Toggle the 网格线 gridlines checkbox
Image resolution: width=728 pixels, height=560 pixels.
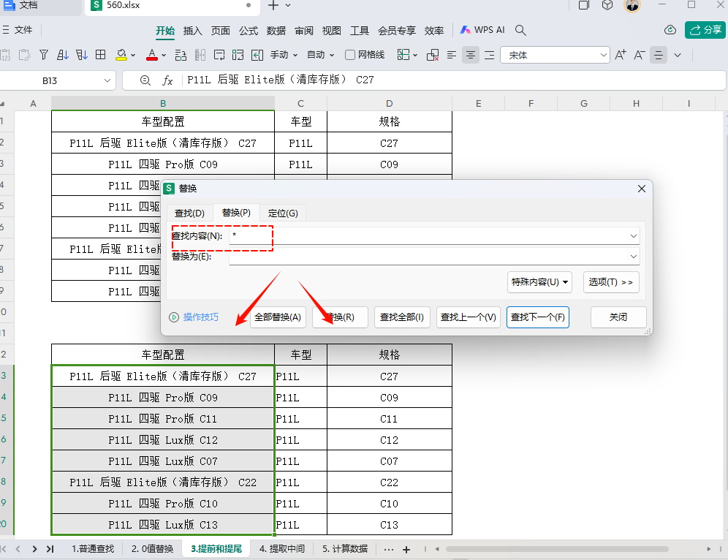[x=350, y=55]
